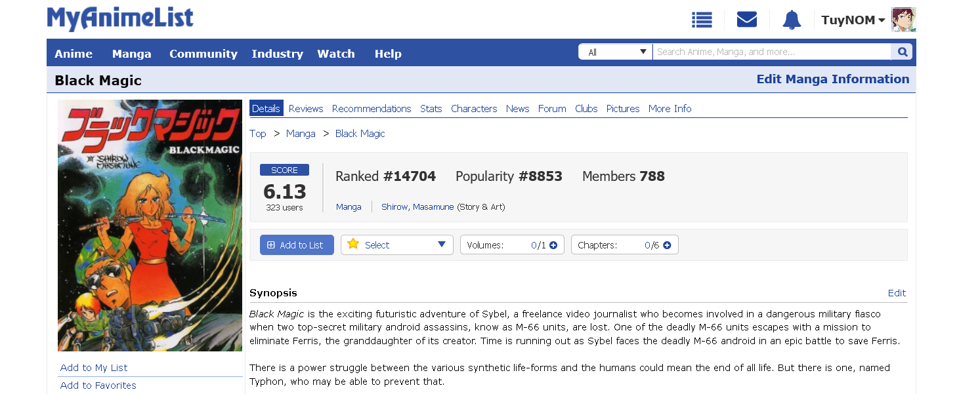This screenshot has height=394, width=980.
Task: Click the 6.13 score value
Action: click(x=285, y=191)
